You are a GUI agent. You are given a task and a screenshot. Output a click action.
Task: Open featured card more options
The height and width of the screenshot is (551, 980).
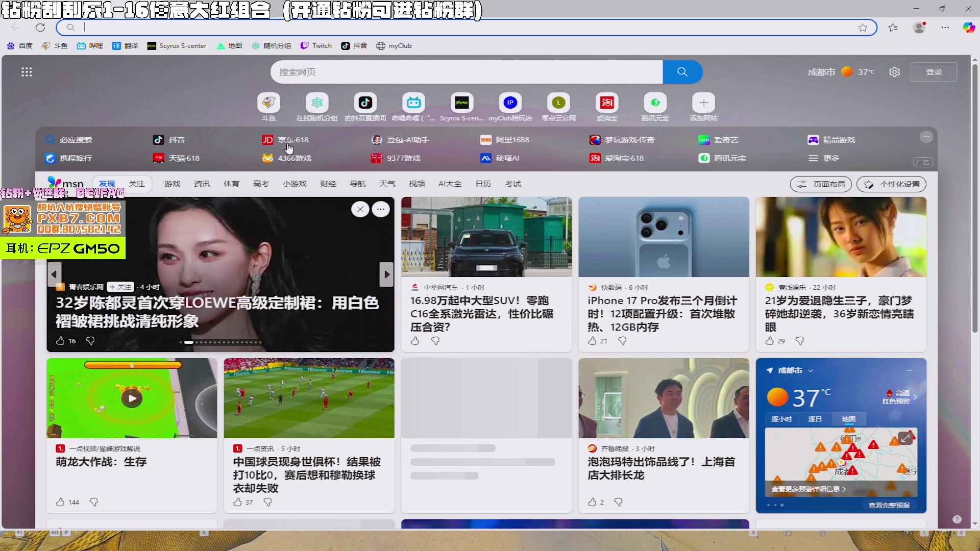381,209
